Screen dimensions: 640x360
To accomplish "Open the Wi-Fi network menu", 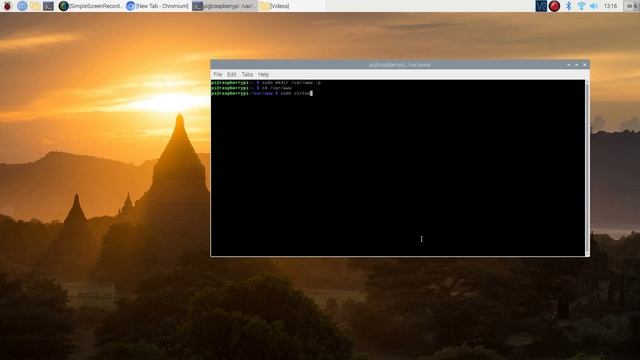I will click(581, 6).
